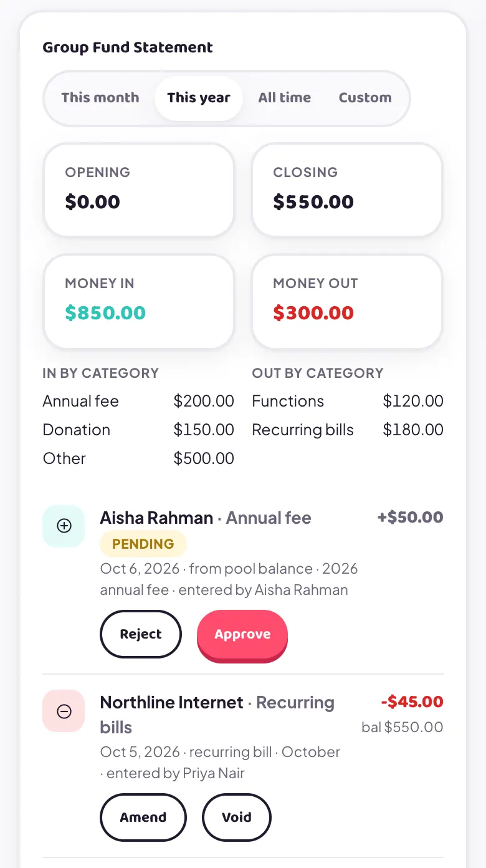This screenshot has width=486, height=868.
Task: Select the Annual fee category row
Action: (138, 401)
